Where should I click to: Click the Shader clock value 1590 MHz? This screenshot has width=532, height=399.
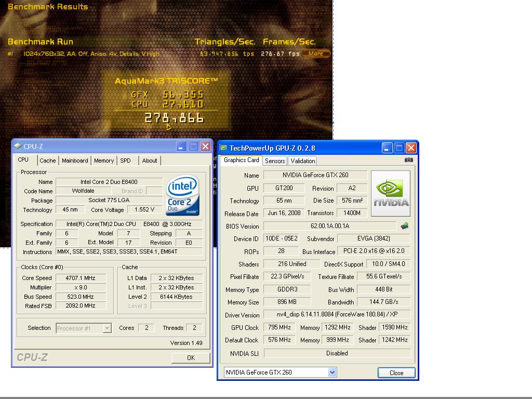click(395, 327)
